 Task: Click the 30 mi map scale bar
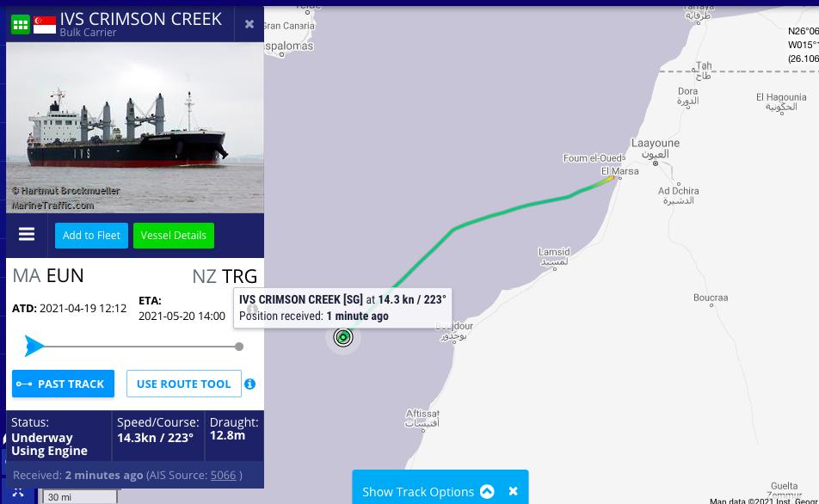coord(80,496)
